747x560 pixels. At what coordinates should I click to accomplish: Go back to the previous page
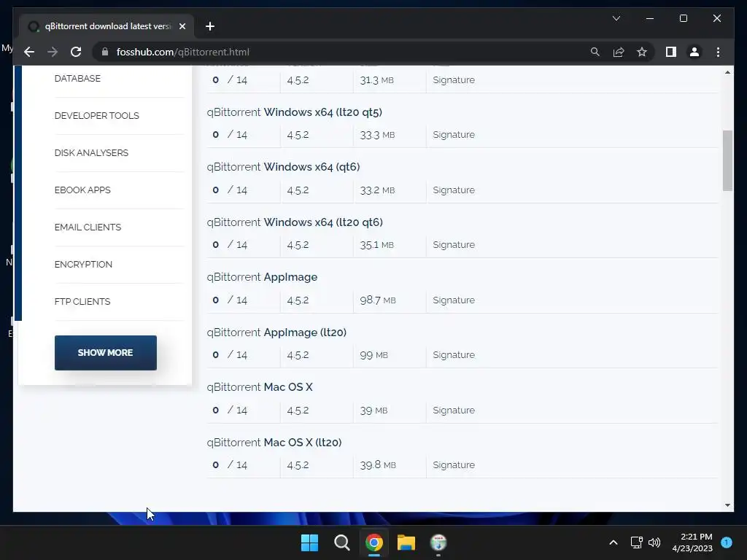(x=29, y=52)
